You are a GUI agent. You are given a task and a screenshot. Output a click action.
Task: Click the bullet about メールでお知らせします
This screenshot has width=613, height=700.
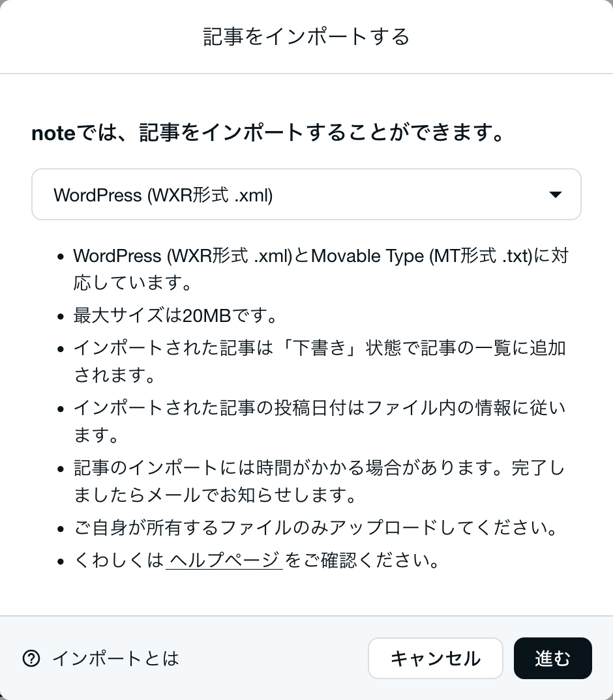click(x=319, y=481)
